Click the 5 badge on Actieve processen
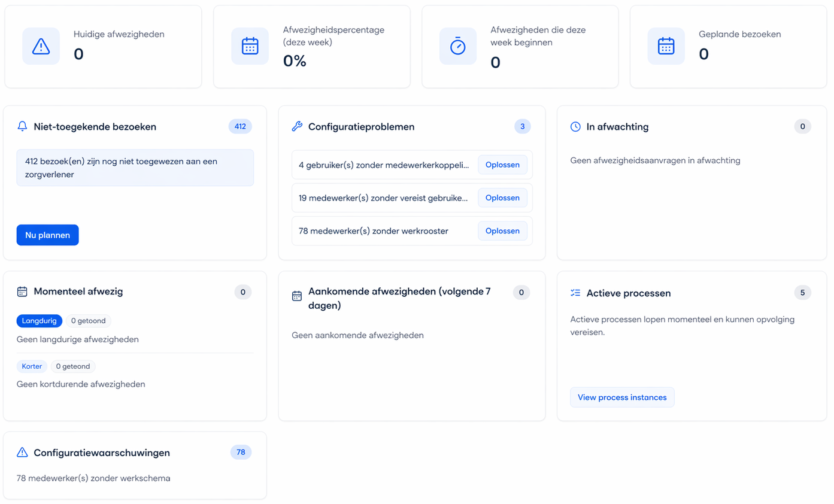This screenshot has height=504, width=834. pyautogui.click(x=802, y=293)
